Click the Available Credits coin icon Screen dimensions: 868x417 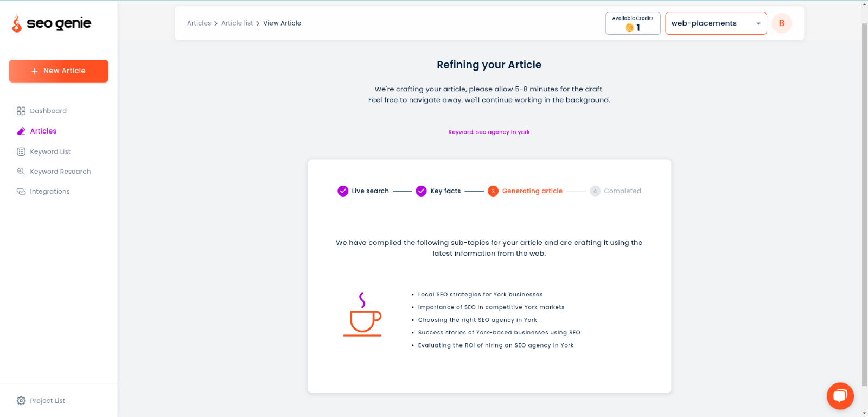[x=630, y=28]
